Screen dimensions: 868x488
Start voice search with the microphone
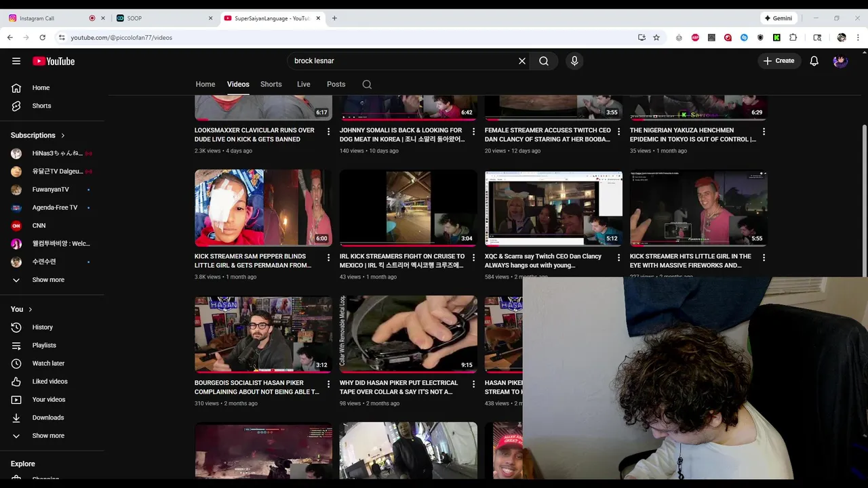574,61
